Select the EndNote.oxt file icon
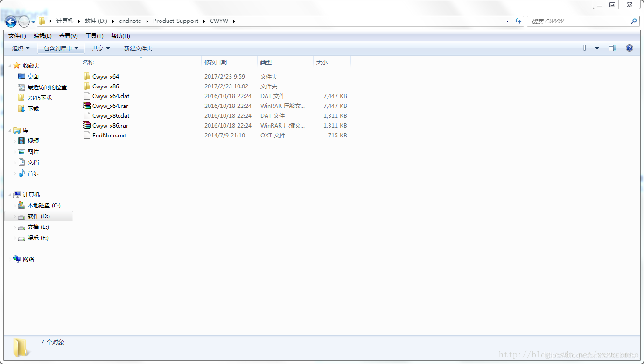Screen dimensions: 644x364 pos(86,135)
